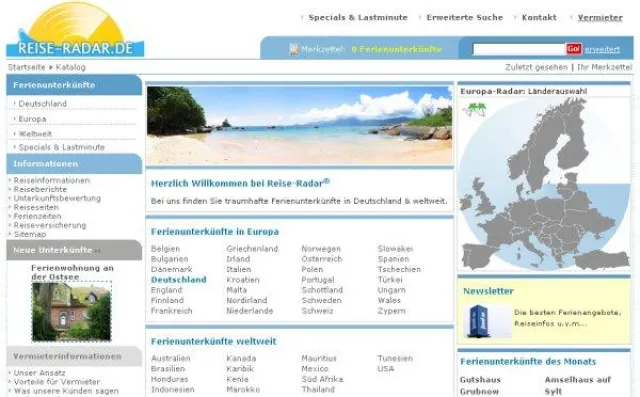
Task: Open Sitemap sidebar link
Action: [x=30, y=234]
